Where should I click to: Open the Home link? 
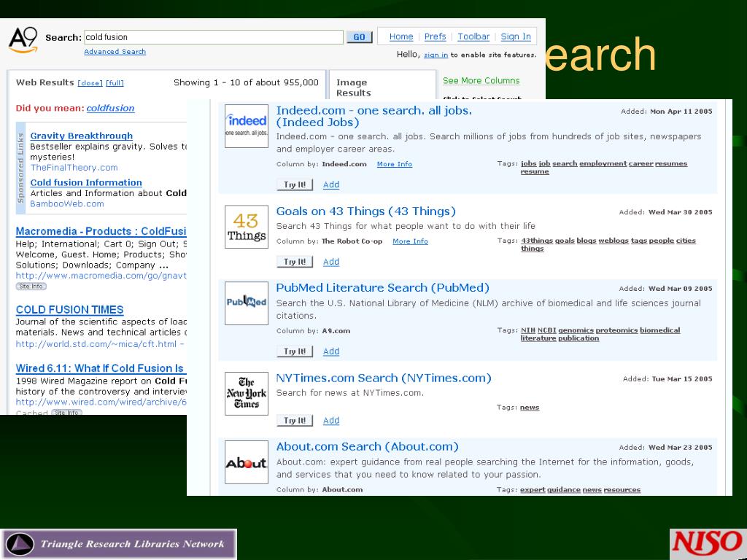pyautogui.click(x=401, y=36)
